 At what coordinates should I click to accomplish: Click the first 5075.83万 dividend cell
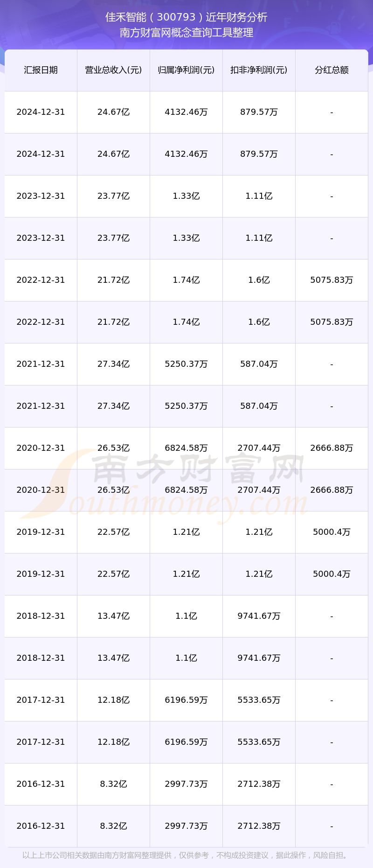click(x=332, y=280)
